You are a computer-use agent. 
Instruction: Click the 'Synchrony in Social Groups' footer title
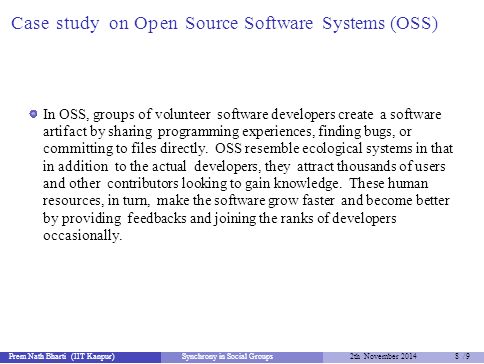click(x=227, y=356)
